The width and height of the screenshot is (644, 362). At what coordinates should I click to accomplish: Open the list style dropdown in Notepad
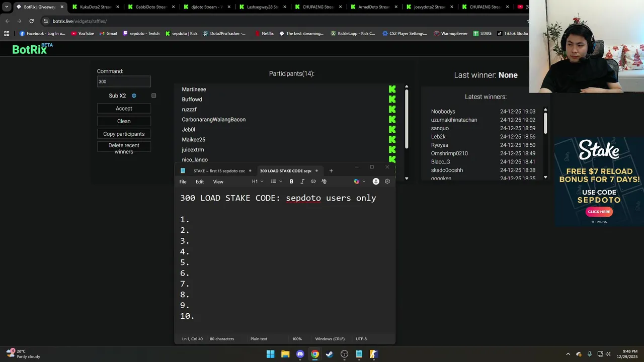pos(276,182)
